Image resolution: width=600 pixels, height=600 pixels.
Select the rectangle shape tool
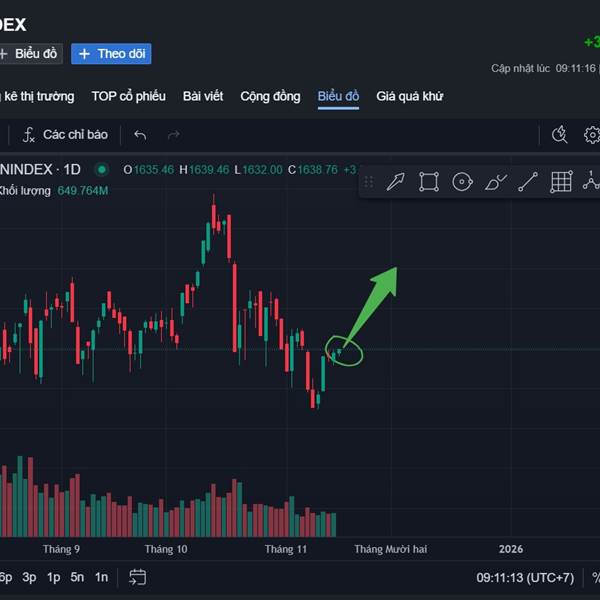429,182
